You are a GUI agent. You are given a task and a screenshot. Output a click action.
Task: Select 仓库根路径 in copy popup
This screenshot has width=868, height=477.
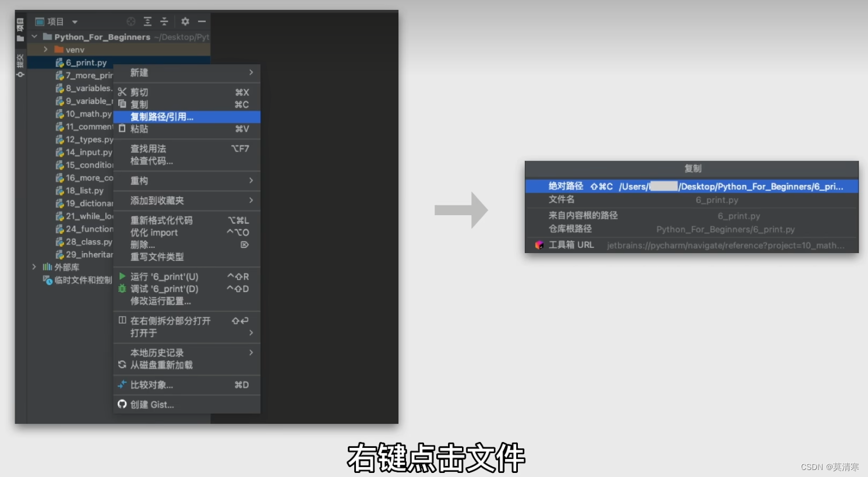[691, 229]
